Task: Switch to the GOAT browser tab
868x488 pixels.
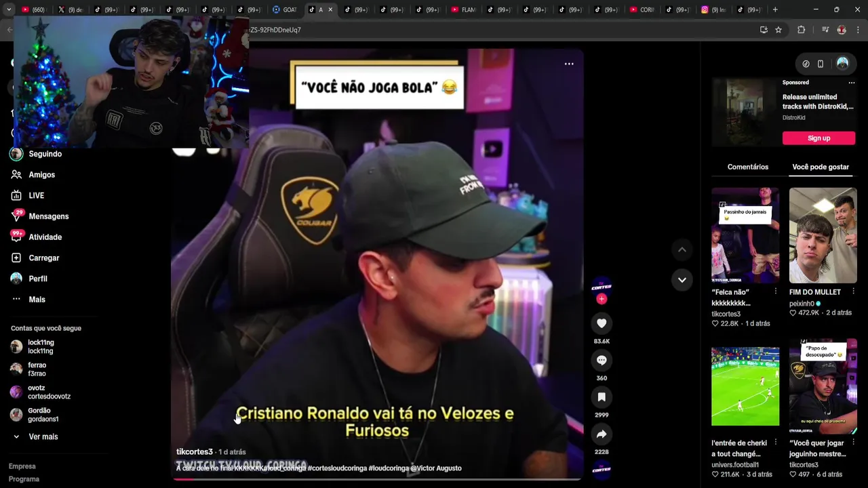Action: 285,9
